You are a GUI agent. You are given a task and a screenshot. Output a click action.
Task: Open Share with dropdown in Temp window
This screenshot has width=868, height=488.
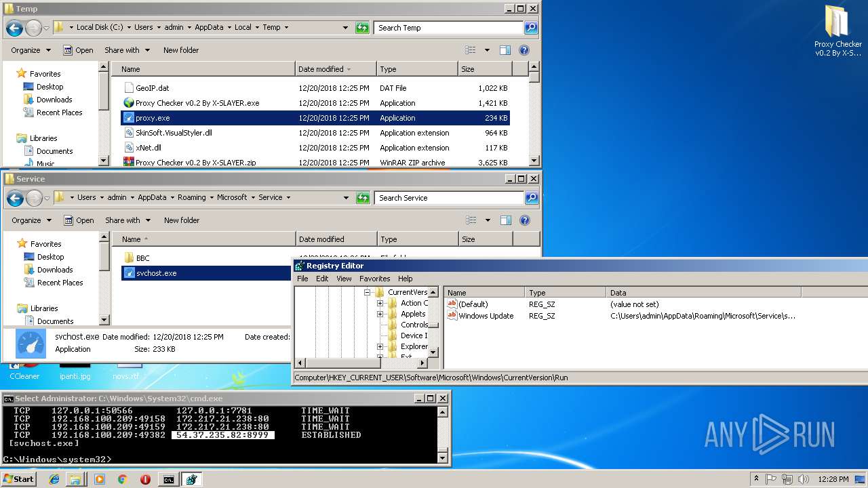(126, 50)
